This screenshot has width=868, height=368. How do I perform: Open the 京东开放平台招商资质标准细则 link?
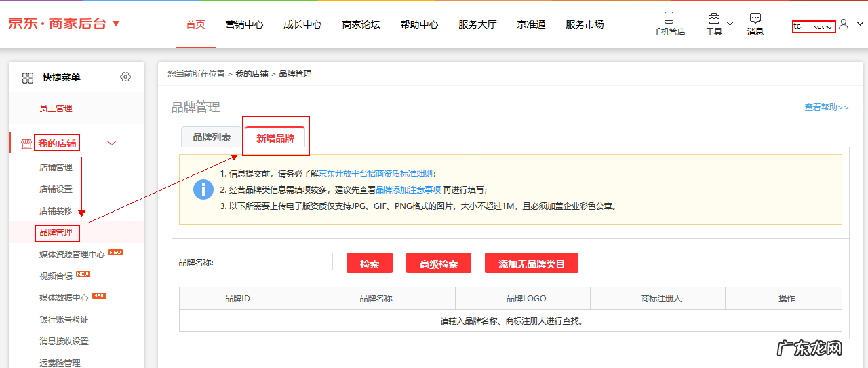[376, 174]
